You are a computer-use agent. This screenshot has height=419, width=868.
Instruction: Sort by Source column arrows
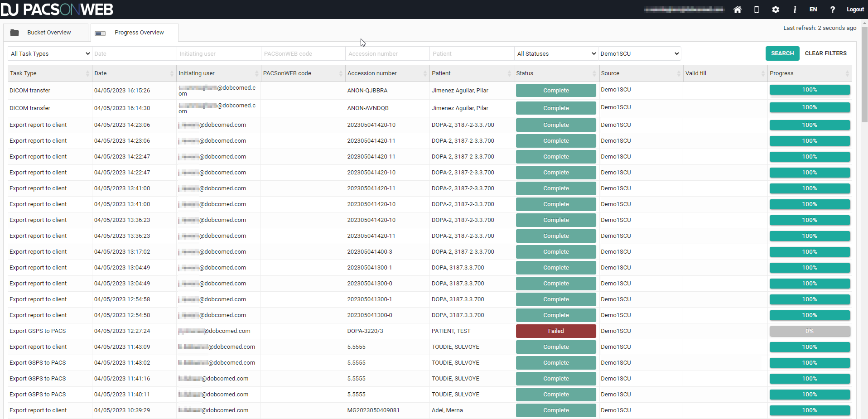tap(679, 73)
